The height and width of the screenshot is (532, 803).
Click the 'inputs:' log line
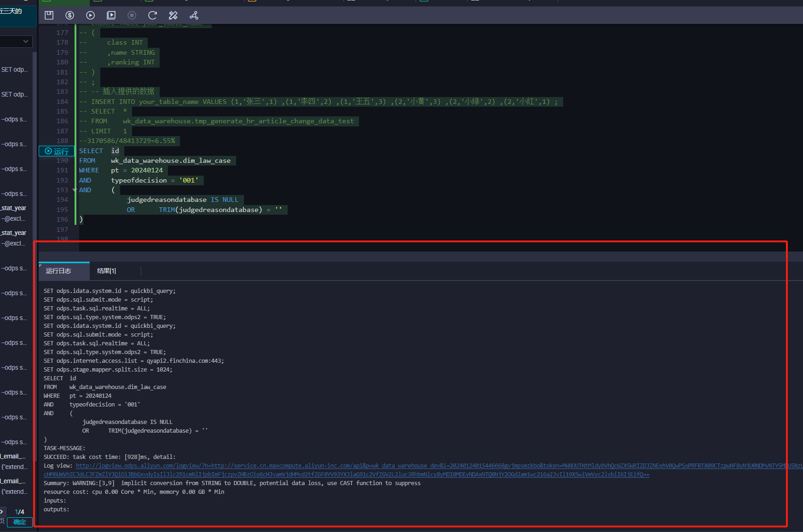(55, 501)
